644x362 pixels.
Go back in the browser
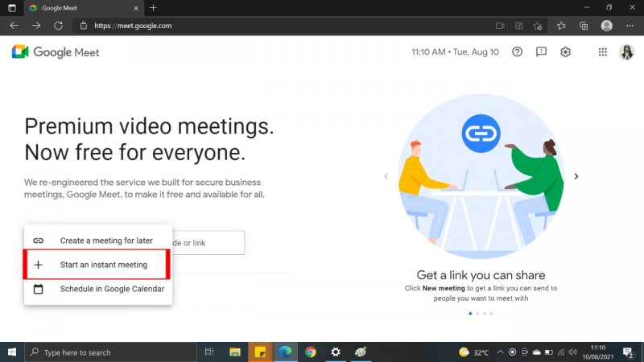coord(14,26)
